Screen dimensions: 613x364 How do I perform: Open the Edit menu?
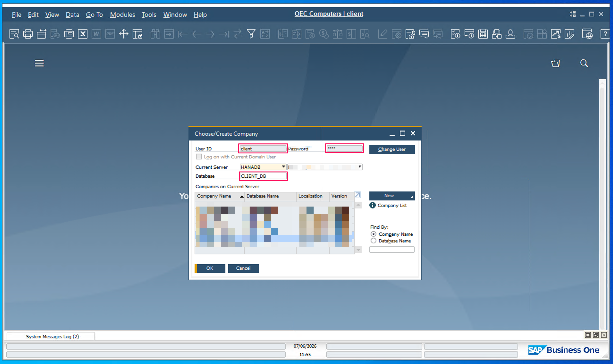coord(33,15)
